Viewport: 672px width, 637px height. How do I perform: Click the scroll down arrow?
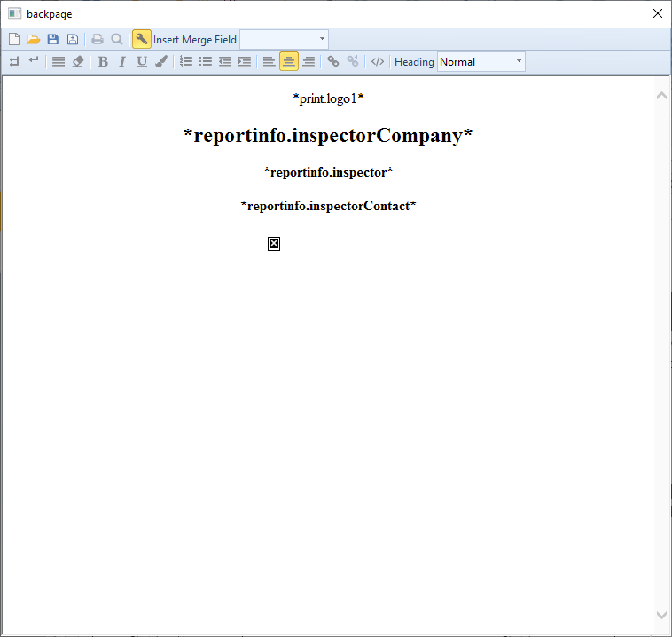(x=661, y=615)
